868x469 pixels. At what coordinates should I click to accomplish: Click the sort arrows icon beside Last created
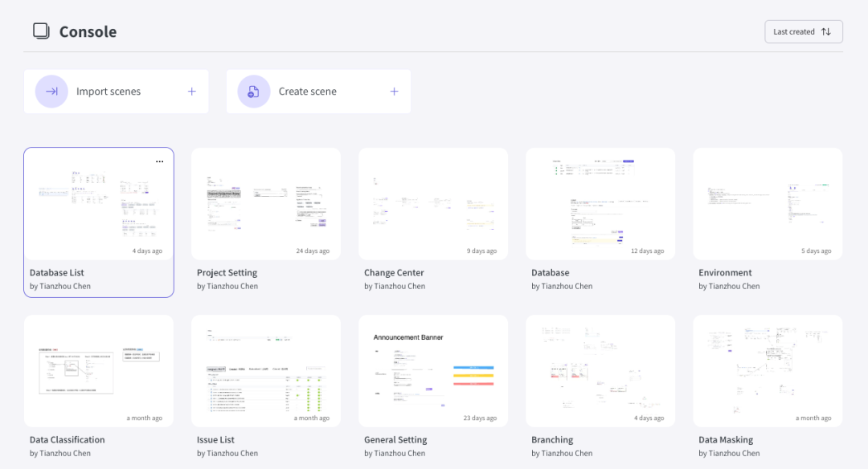coord(826,31)
